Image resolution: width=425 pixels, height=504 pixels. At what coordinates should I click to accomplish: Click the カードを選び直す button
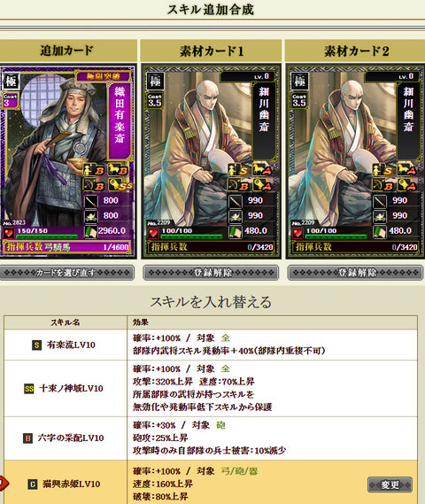[x=66, y=273]
